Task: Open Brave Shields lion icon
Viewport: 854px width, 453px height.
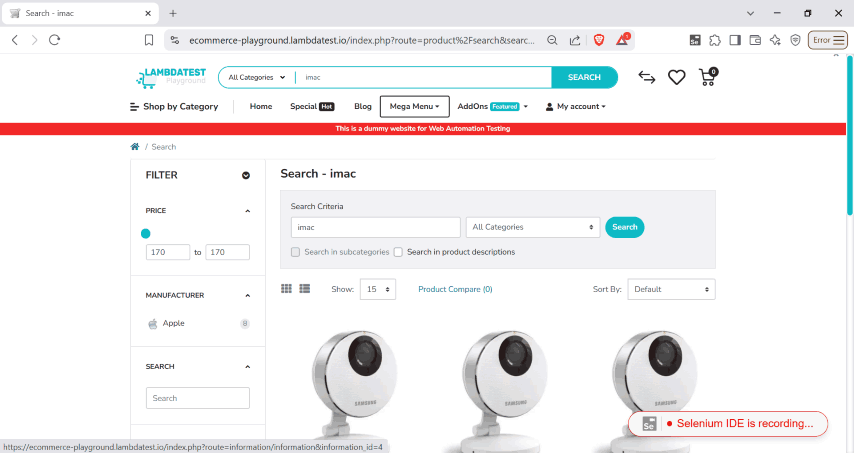Action: coord(599,40)
